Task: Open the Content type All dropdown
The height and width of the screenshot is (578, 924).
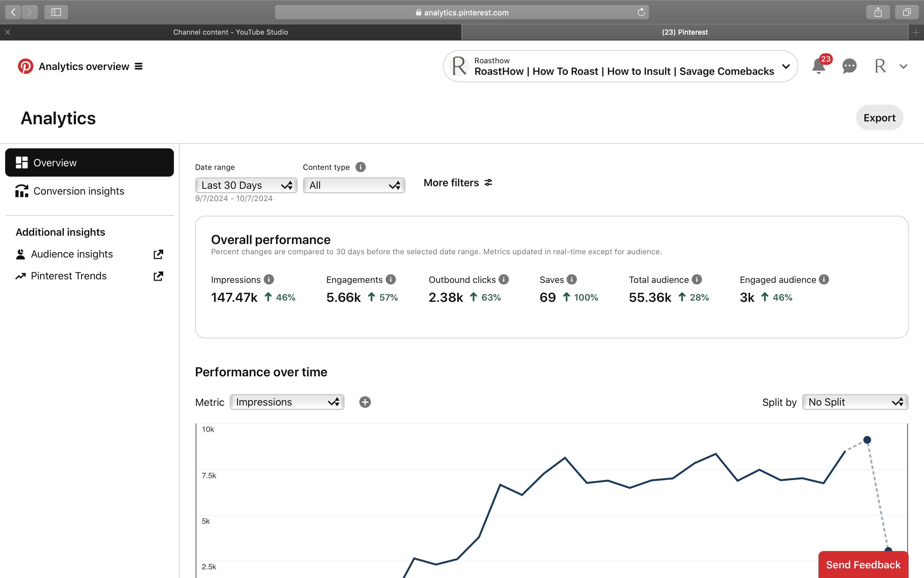Action: pyautogui.click(x=354, y=185)
